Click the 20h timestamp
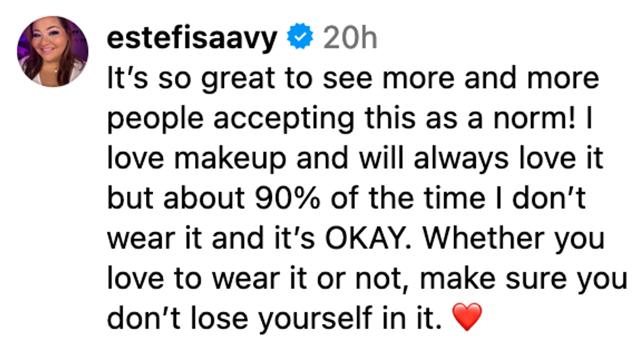 coord(350,39)
